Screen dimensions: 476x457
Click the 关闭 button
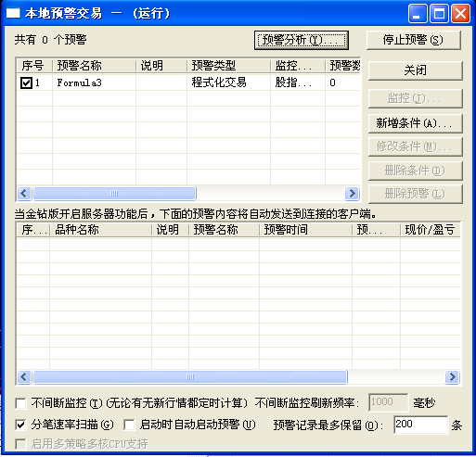click(416, 70)
